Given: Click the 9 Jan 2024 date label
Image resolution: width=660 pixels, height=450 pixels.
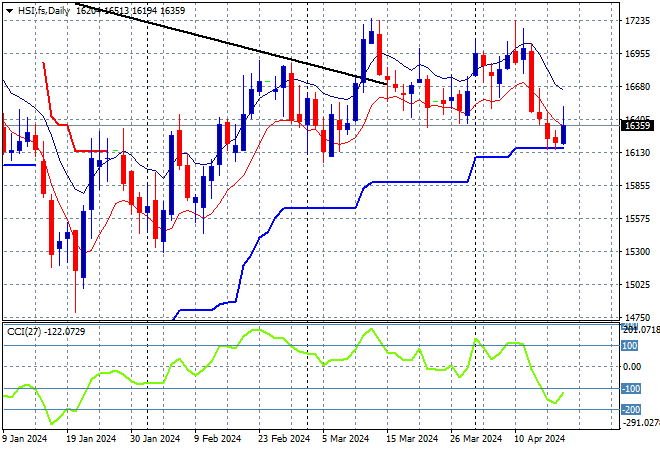Looking at the screenshot, I should 24,439.
